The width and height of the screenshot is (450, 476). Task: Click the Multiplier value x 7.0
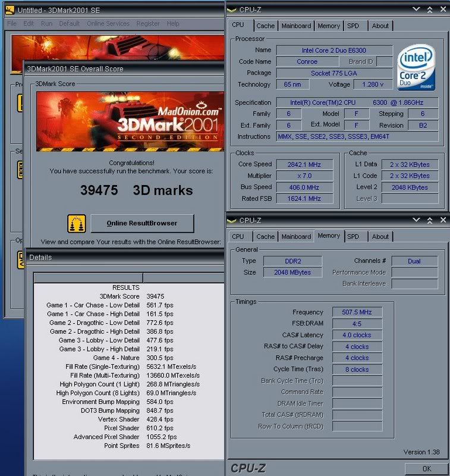tap(304, 176)
